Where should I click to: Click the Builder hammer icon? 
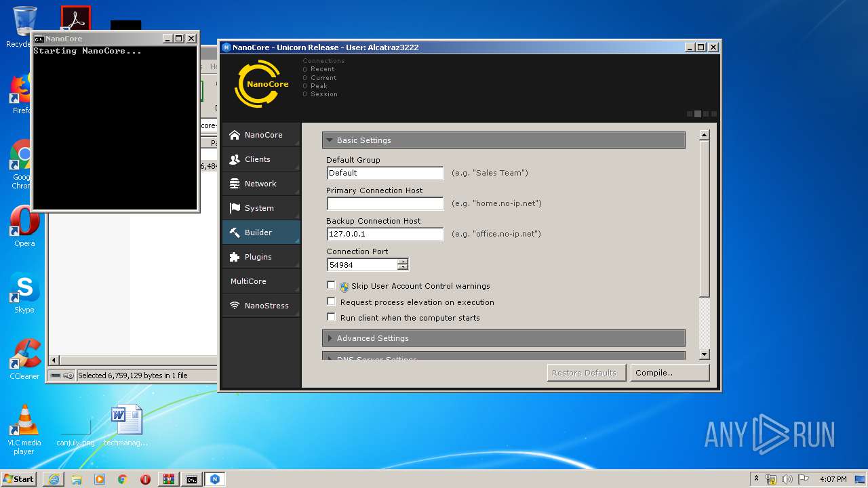(235, 232)
